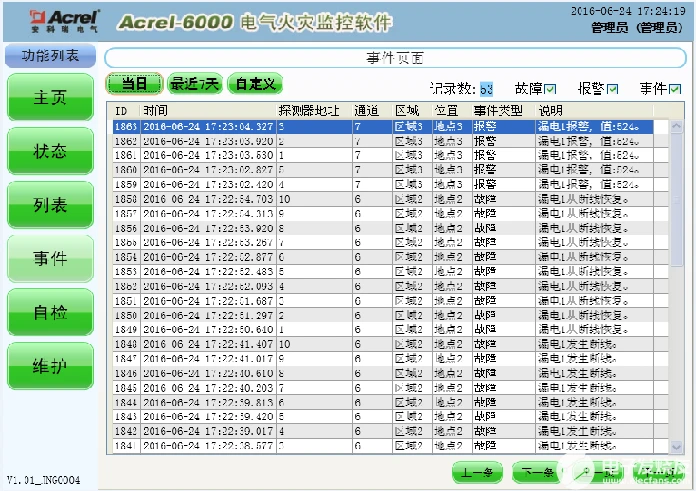
Task: Click the Acrel logo in the header
Action: 65,21
